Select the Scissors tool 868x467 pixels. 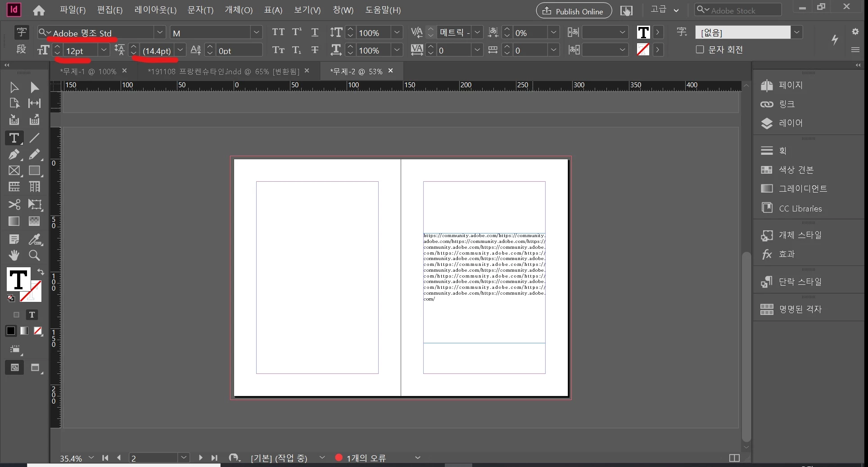click(14, 205)
